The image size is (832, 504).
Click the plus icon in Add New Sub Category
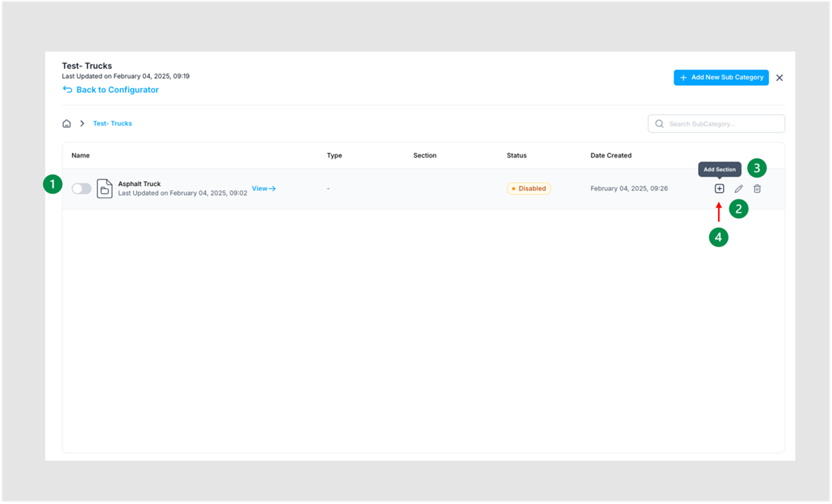click(x=684, y=77)
